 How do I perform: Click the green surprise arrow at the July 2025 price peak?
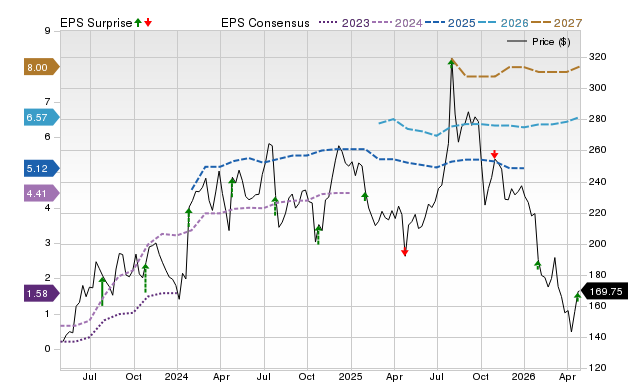451,63
